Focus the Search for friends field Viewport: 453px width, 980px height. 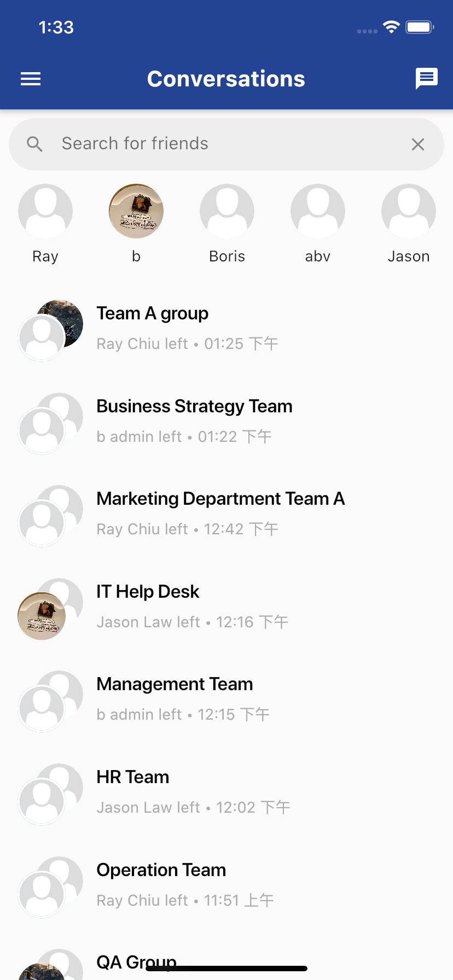[226, 144]
